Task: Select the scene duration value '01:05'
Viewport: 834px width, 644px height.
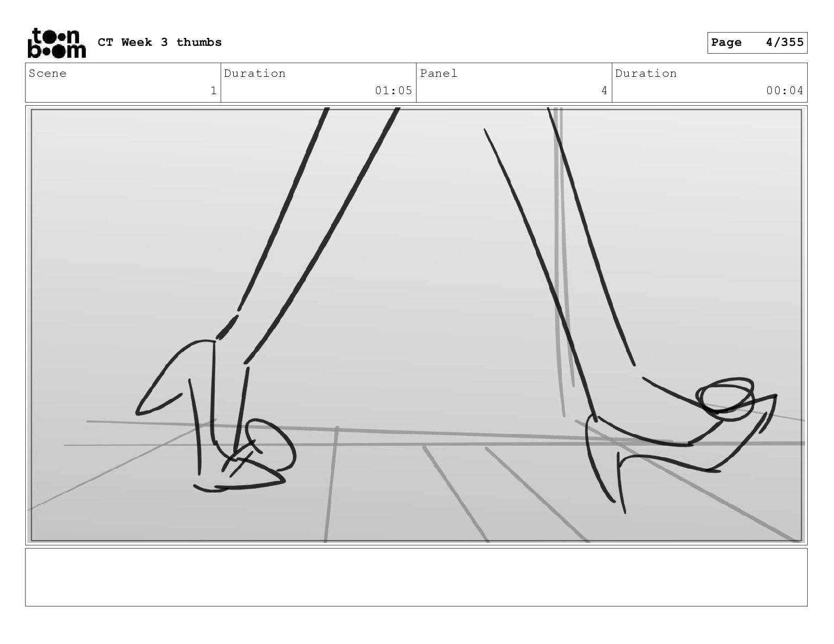Action: (393, 90)
